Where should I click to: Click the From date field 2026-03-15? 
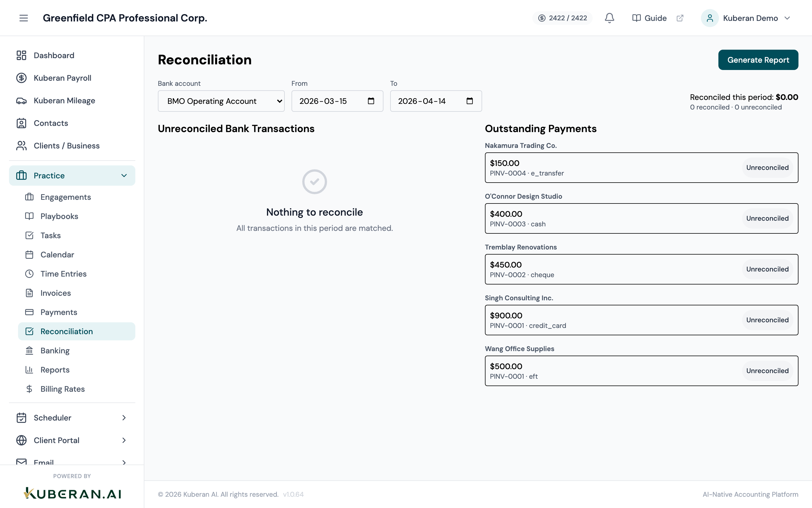[337, 101]
